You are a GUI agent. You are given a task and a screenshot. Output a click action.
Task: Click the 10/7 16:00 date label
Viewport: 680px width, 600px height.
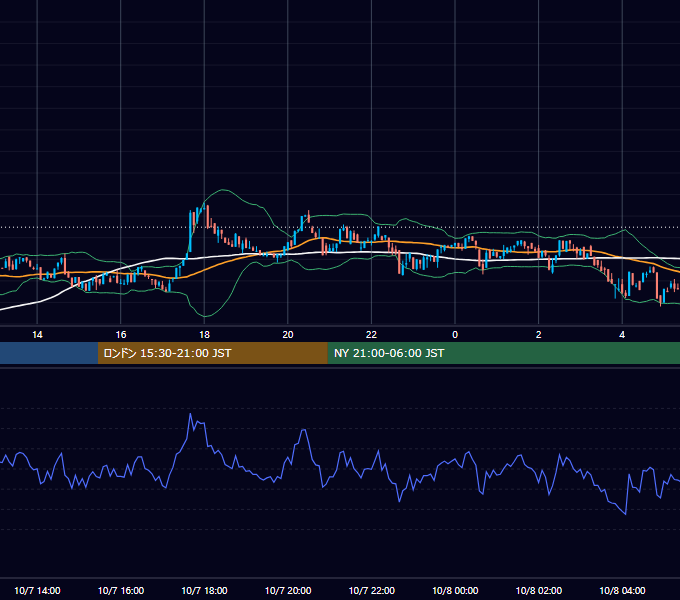tap(121, 590)
